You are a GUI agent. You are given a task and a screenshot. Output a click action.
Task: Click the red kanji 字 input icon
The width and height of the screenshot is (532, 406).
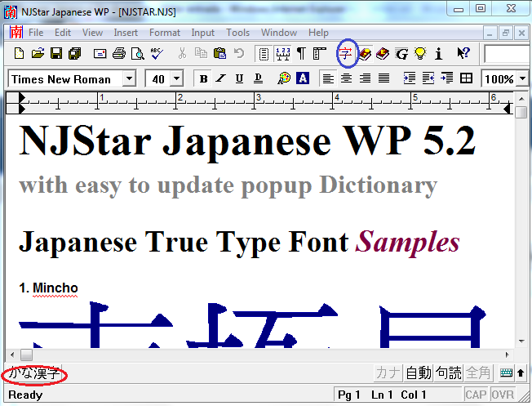coord(345,54)
